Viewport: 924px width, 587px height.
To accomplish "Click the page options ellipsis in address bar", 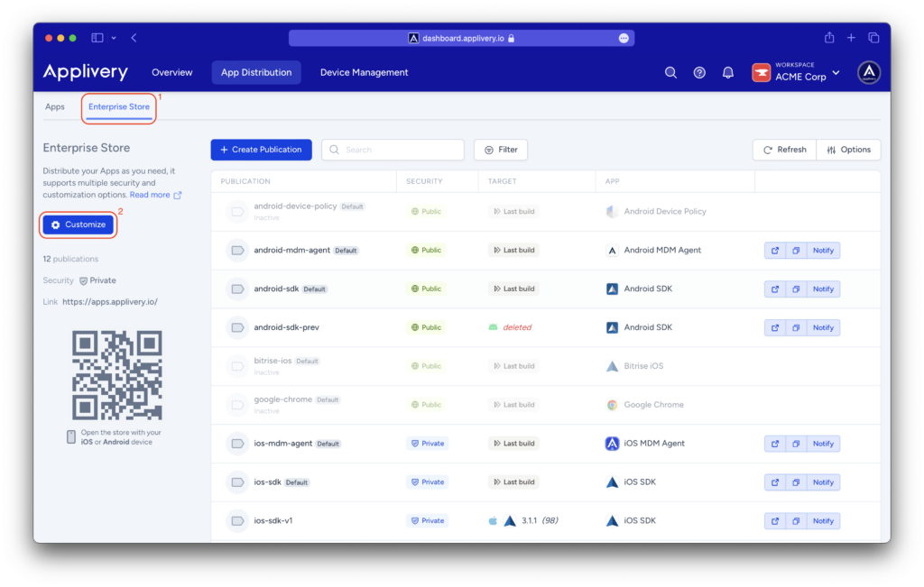I will pyautogui.click(x=624, y=38).
